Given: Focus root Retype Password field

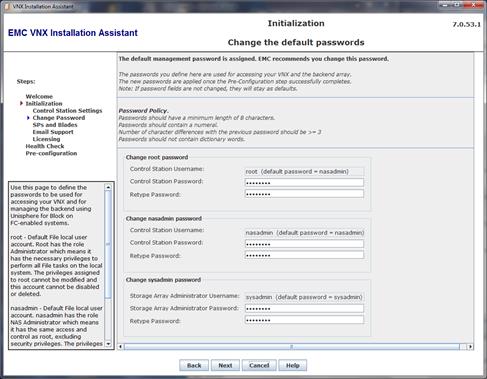Looking at the screenshot, I should pos(304,194).
